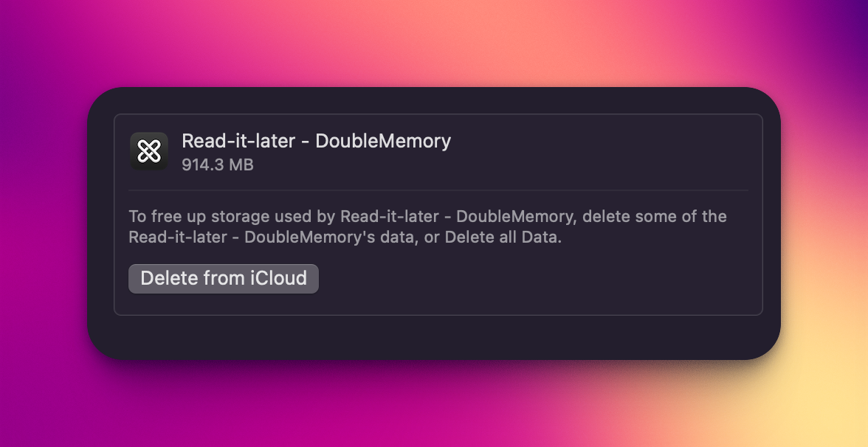Click the word iCloud on the delete button
Screen dimensions: 868x447
click(278, 278)
